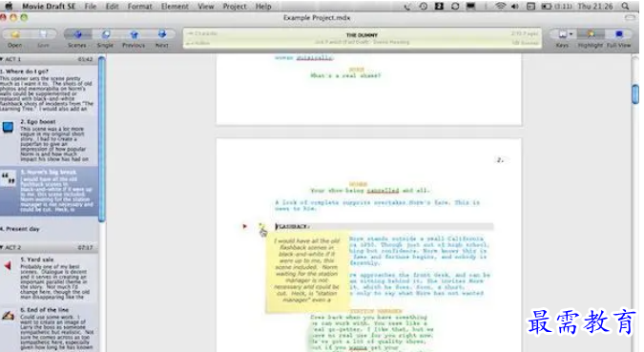644x352 pixels.
Task: Select scene 5. Yard sale
Action: click(x=49, y=278)
